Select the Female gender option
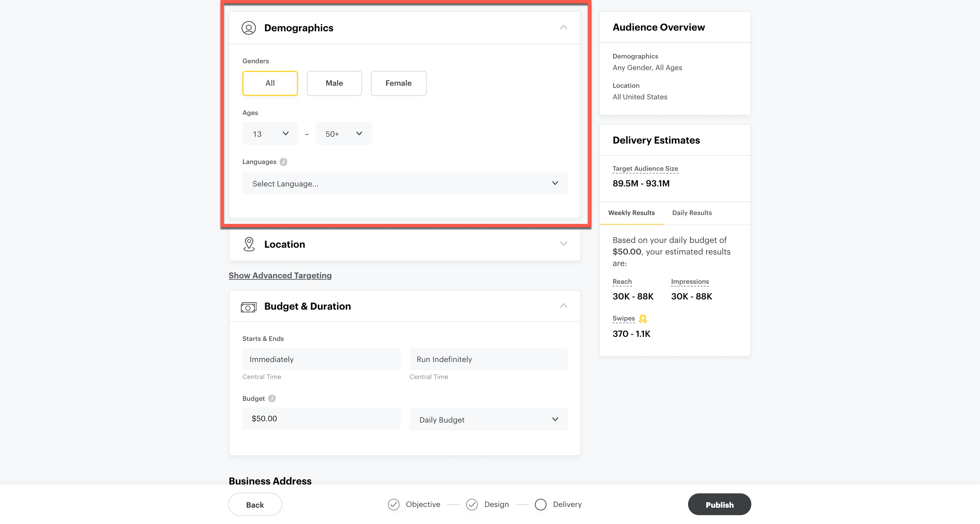Image resolution: width=980 pixels, height=524 pixels. point(398,83)
